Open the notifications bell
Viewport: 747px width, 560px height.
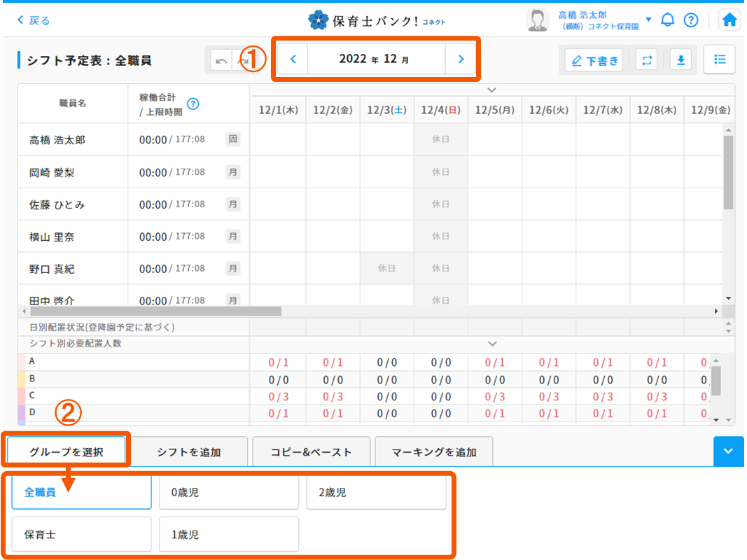coord(668,20)
